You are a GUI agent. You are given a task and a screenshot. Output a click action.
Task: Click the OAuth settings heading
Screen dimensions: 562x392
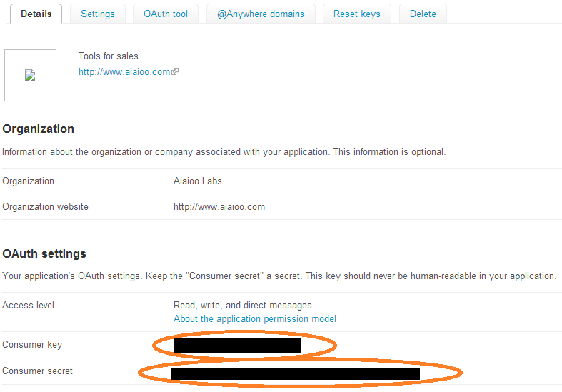pos(44,253)
